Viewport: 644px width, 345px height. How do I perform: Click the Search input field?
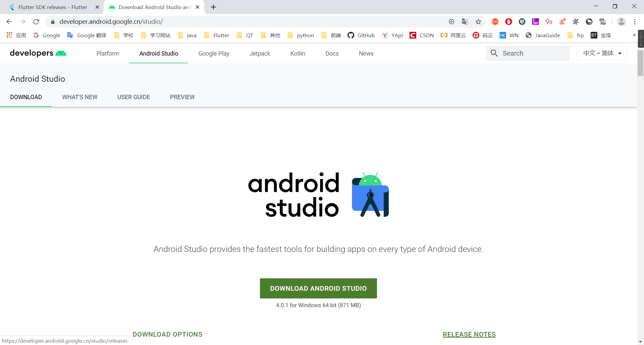528,53
